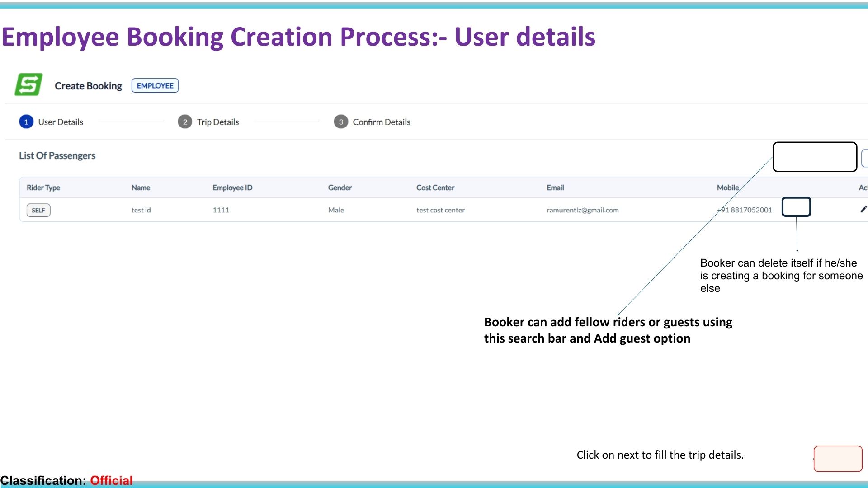Click the step 3 circle icon
Image resolution: width=868 pixels, height=488 pixels.
[341, 122]
